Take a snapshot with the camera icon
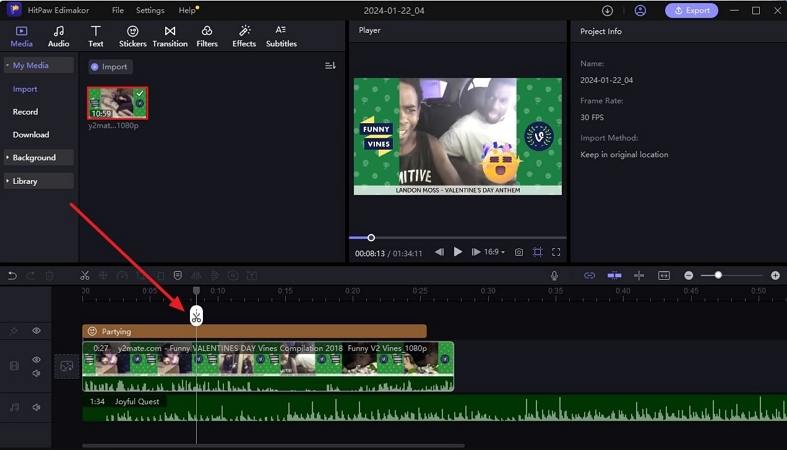 coord(518,252)
